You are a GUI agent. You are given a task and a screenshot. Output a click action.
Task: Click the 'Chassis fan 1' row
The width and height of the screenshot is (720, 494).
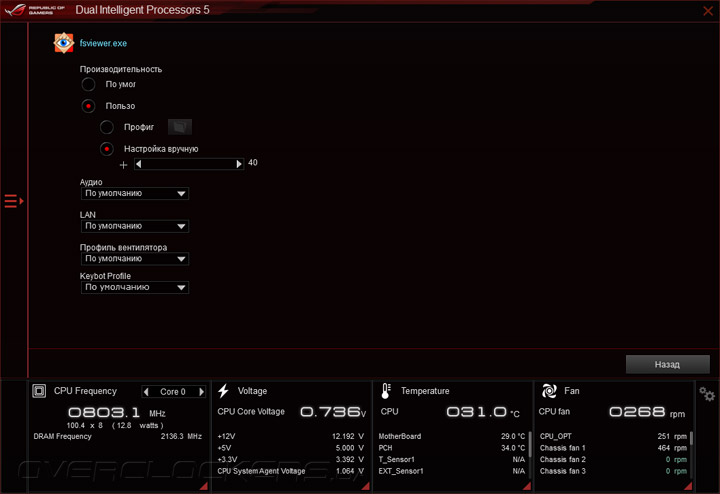click(613, 448)
